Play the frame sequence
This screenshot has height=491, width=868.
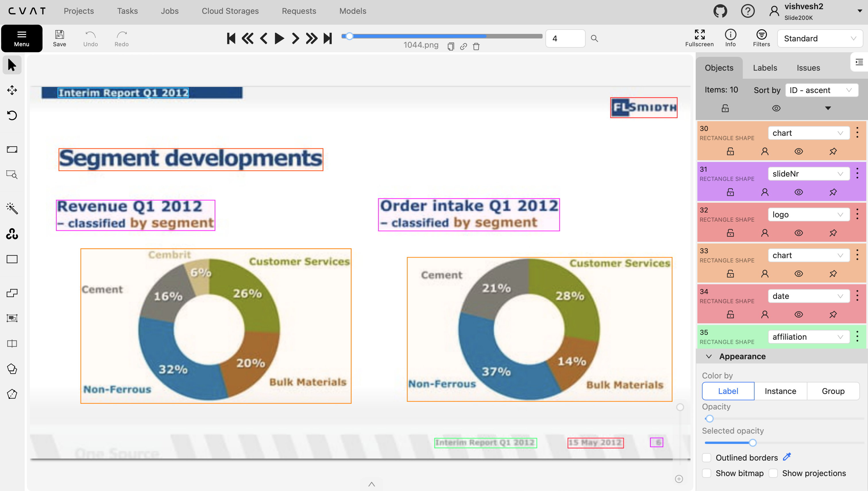point(279,38)
